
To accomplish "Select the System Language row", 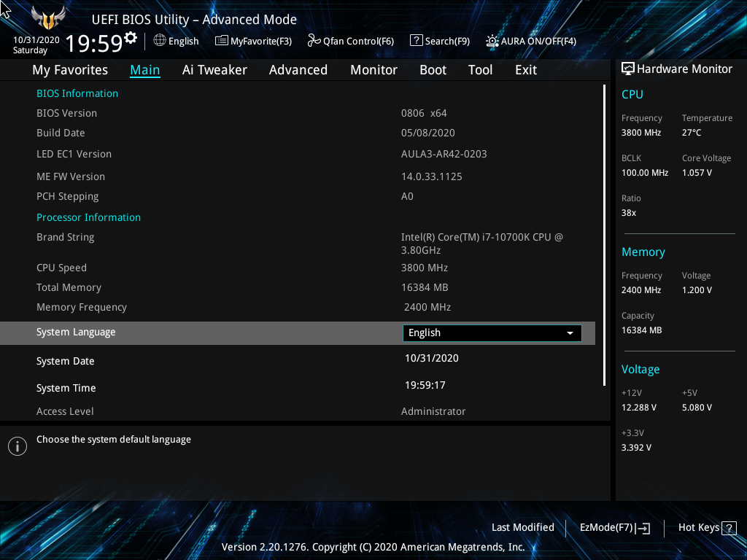I will (x=298, y=332).
